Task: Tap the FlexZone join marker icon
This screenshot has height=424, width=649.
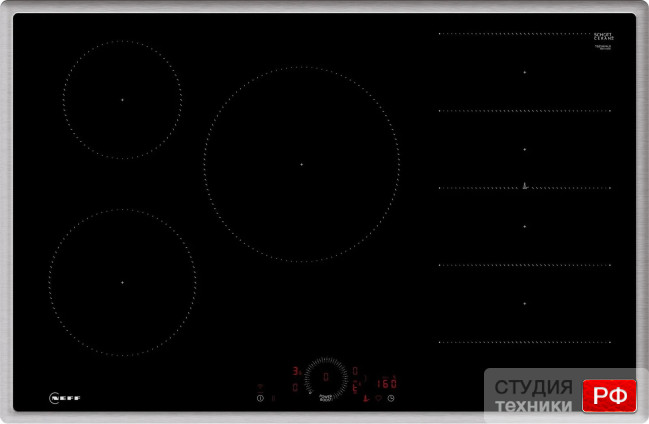Action: [524, 185]
